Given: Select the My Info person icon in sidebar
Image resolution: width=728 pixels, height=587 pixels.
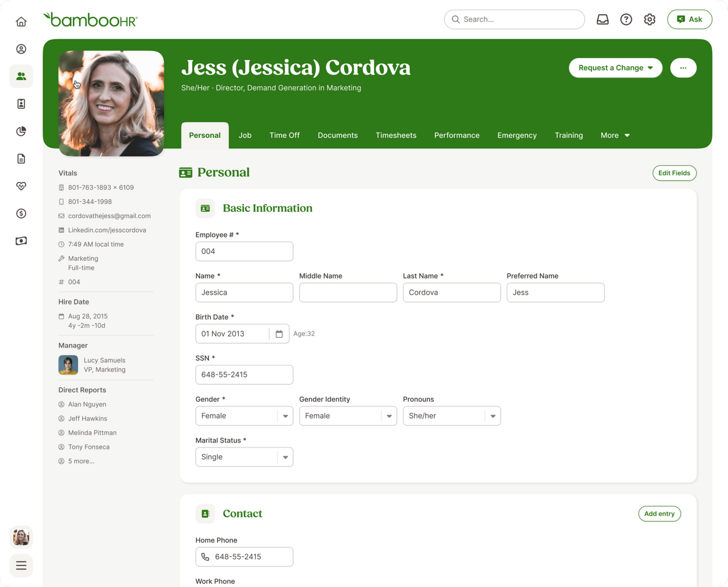Looking at the screenshot, I should click(x=21, y=48).
